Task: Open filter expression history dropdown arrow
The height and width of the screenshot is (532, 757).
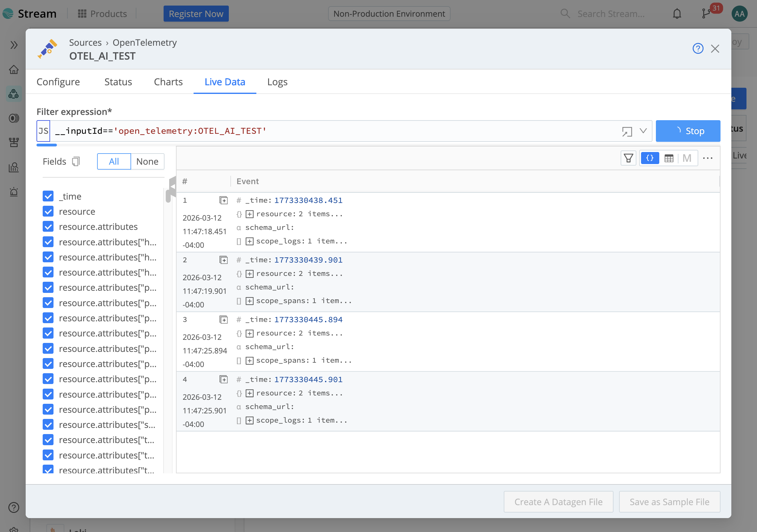Action: pyautogui.click(x=643, y=131)
